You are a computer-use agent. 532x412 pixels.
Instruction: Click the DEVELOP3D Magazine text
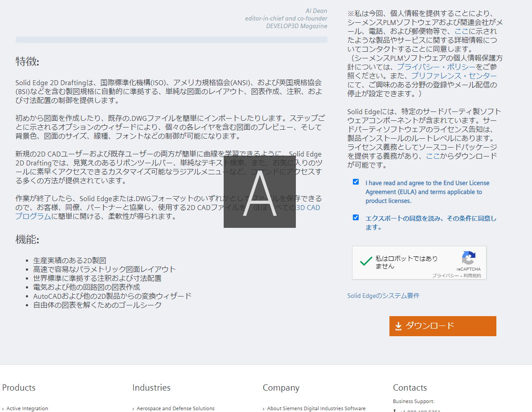click(297, 26)
